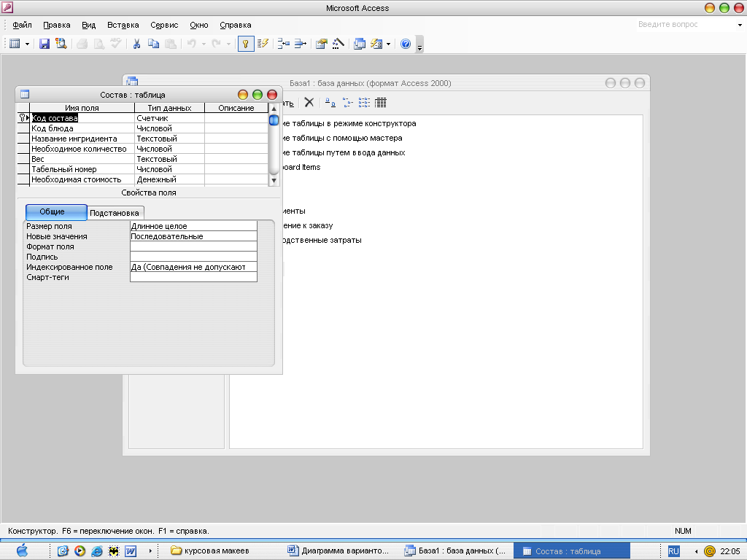The height and width of the screenshot is (560, 747).
Task: Open table properties icon
Action: (x=322, y=44)
